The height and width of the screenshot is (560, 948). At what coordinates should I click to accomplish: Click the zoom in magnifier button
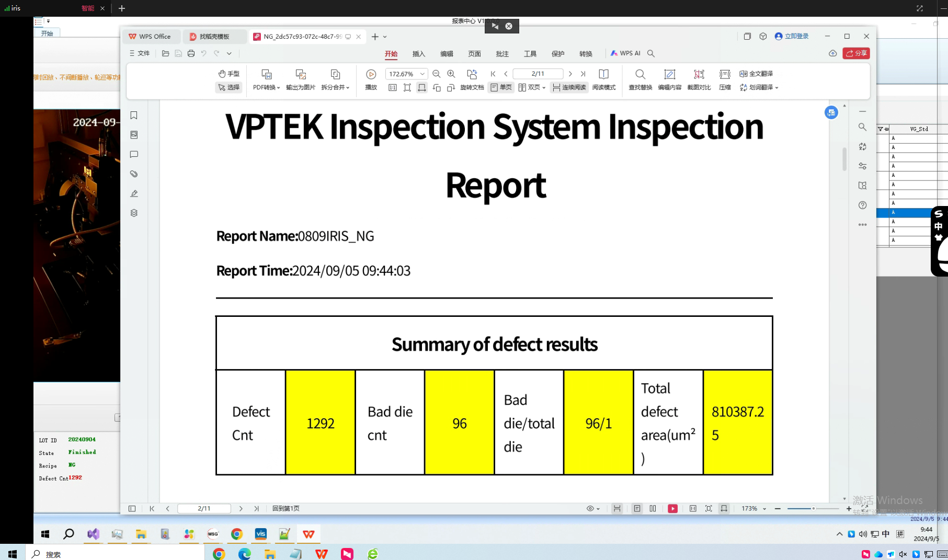[451, 74]
